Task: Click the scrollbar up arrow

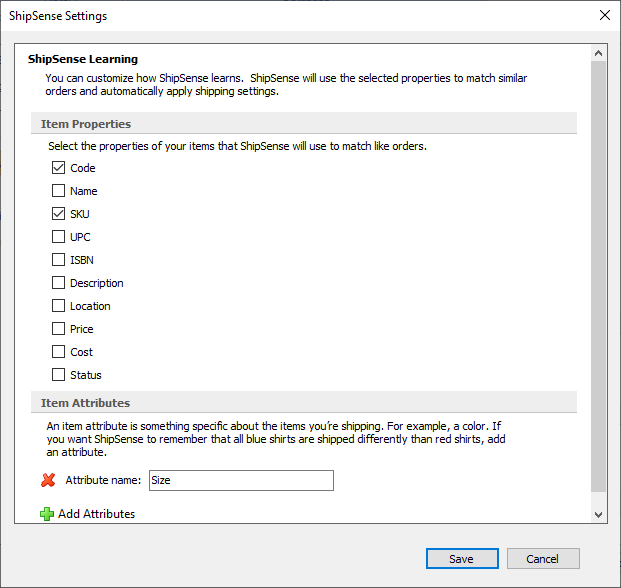Action: coord(599,53)
